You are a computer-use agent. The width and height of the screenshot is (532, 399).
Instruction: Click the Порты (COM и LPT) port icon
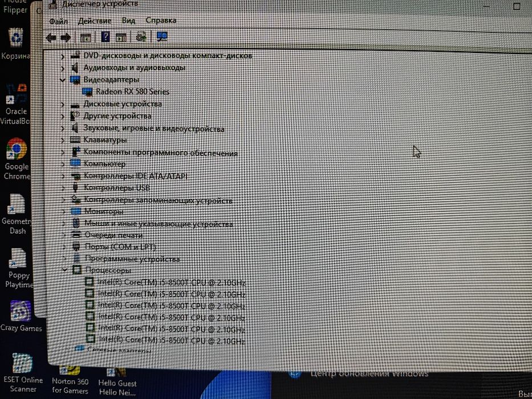pyautogui.click(x=76, y=246)
